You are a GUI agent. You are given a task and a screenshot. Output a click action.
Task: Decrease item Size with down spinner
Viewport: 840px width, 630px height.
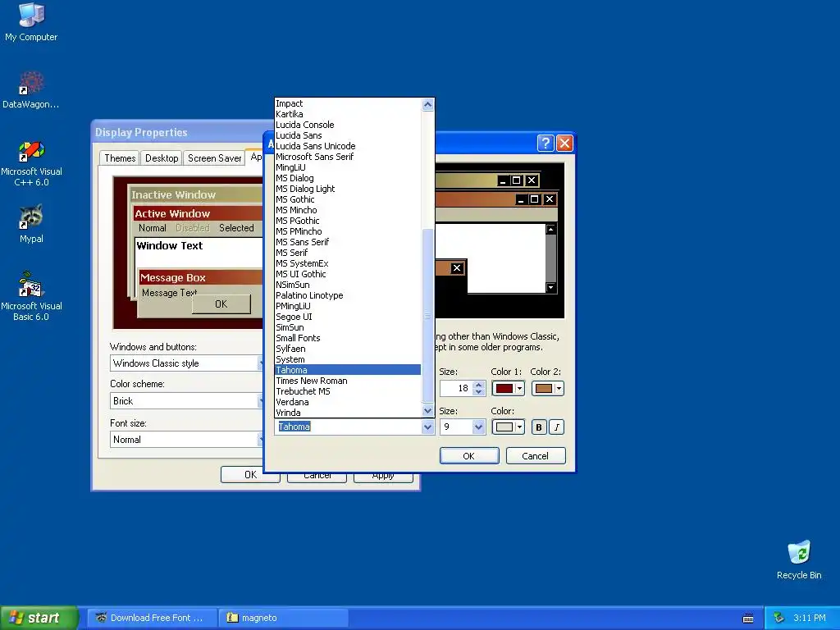(479, 392)
